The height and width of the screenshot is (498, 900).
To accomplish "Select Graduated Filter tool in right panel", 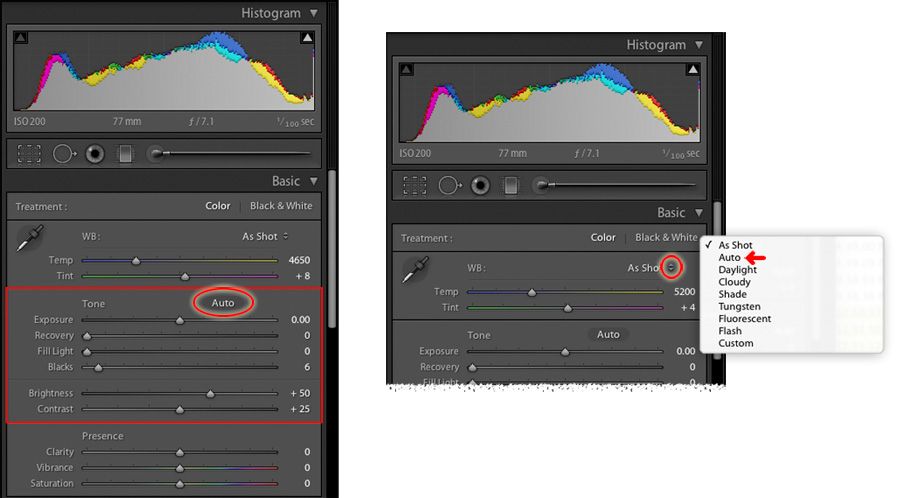I will (511, 185).
